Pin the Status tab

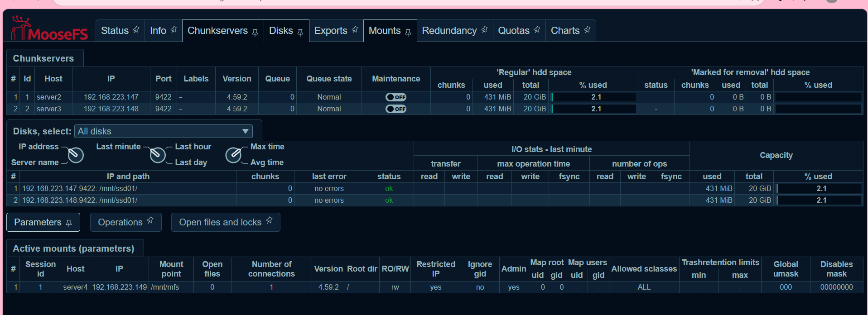pyautogui.click(x=136, y=30)
